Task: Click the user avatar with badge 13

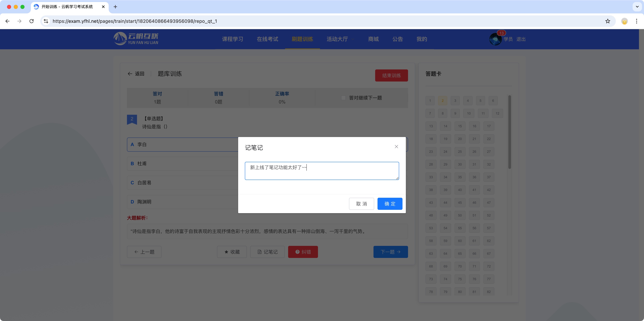Action: (x=495, y=39)
